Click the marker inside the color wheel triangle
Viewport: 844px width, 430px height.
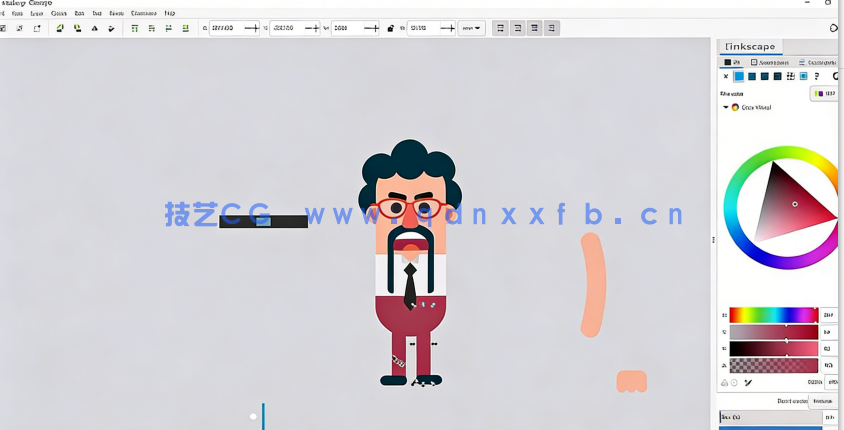click(795, 204)
